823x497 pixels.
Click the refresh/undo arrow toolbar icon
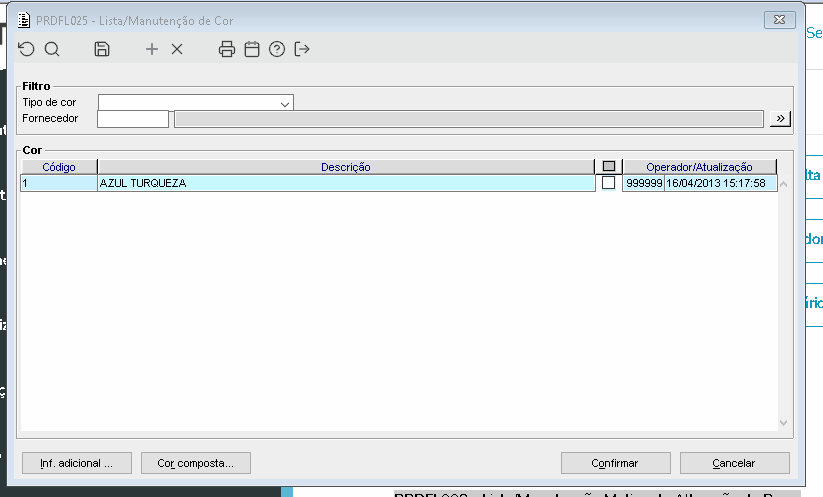26,49
